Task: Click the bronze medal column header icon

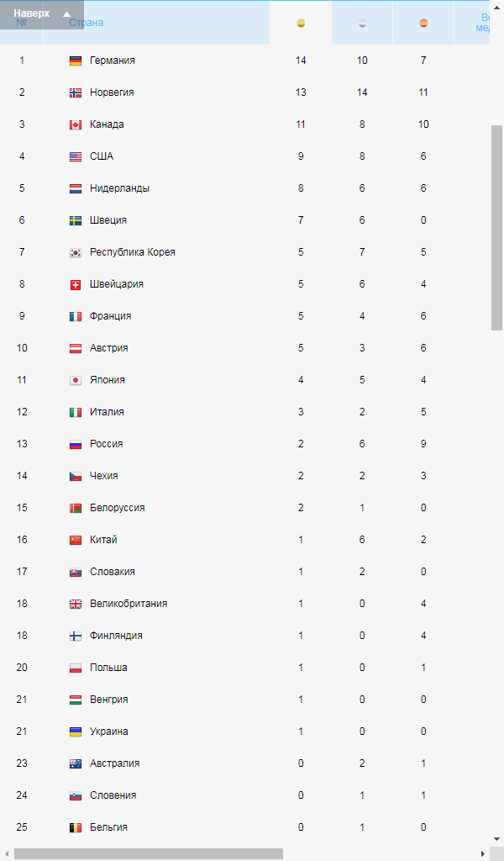Action: [423, 23]
